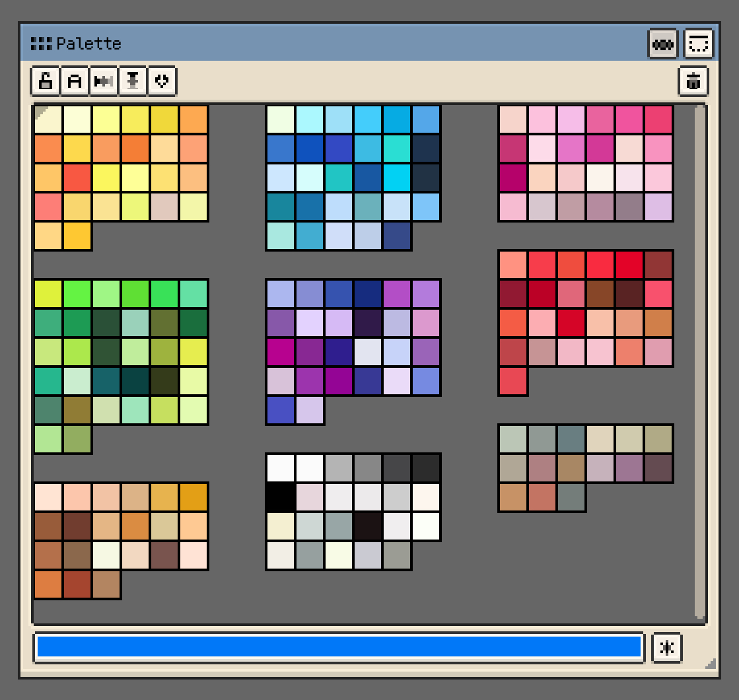Open the panel options icon in title bar
This screenshot has width=739, height=700.
[x=698, y=44]
